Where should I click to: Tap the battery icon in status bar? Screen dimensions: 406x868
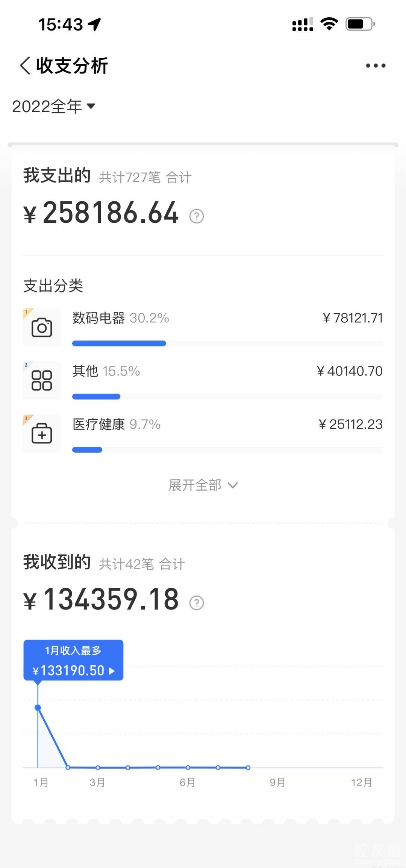[360, 24]
